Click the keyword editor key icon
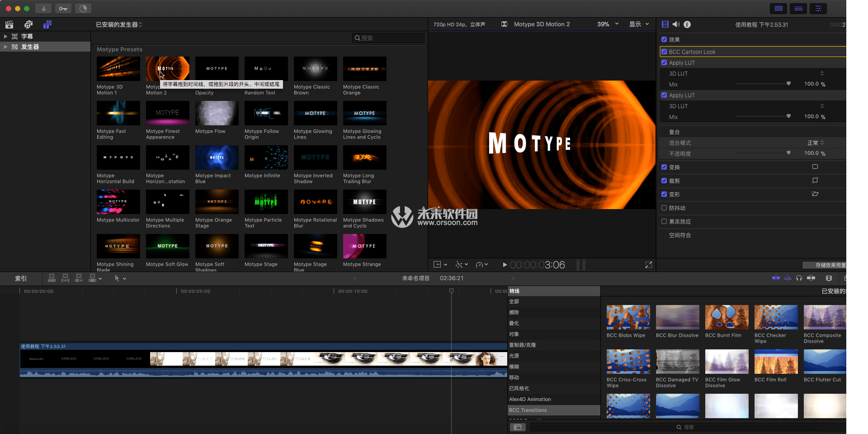The image size is (868, 434). click(x=63, y=9)
